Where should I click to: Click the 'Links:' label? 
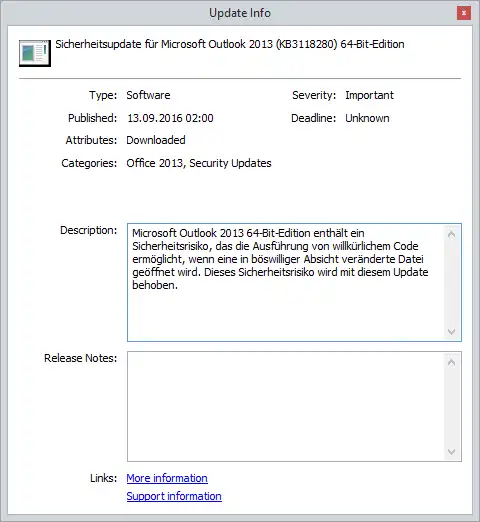tap(104, 478)
